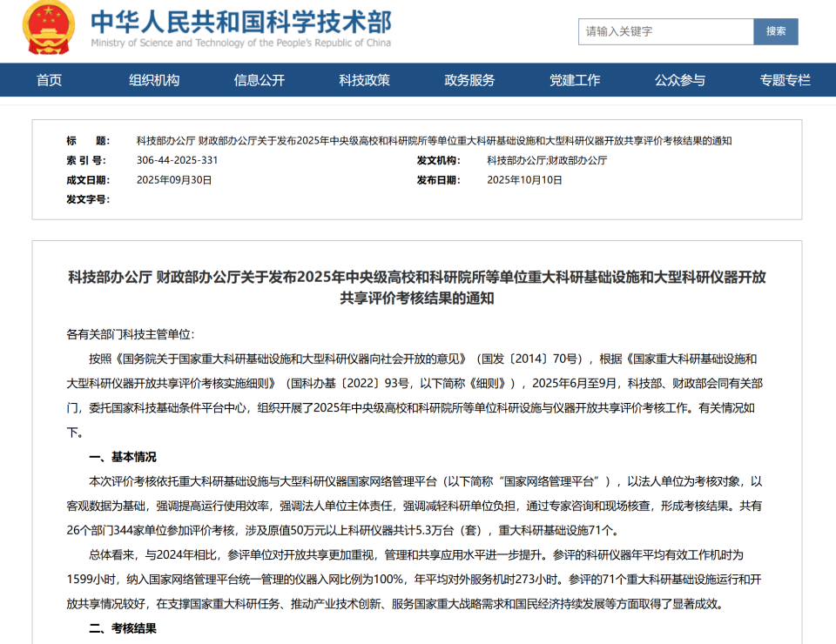The image size is (836, 644).
Task: Open the 组织机构 menu item
Action: pos(154,80)
